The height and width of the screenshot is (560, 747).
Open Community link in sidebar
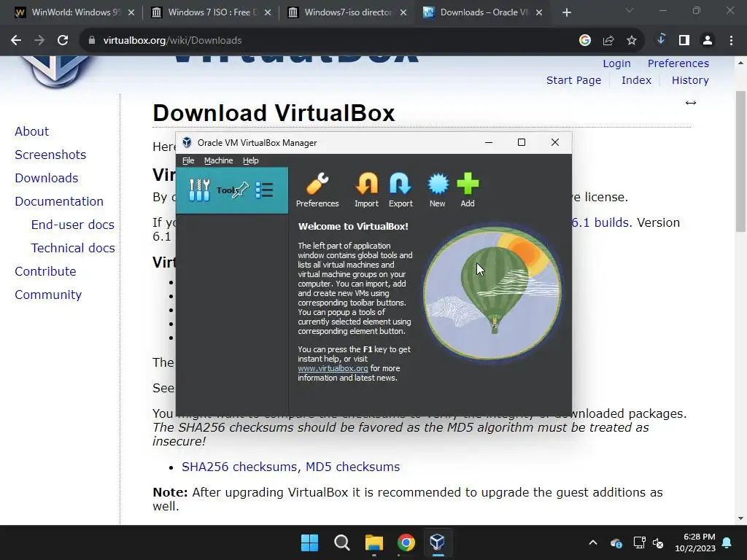[x=48, y=295]
